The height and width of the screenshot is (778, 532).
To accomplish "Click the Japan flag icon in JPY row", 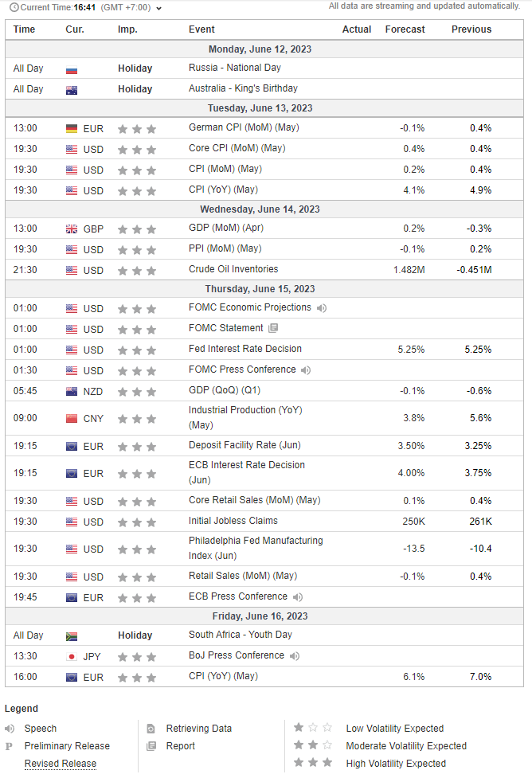I will pyautogui.click(x=72, y=656).
